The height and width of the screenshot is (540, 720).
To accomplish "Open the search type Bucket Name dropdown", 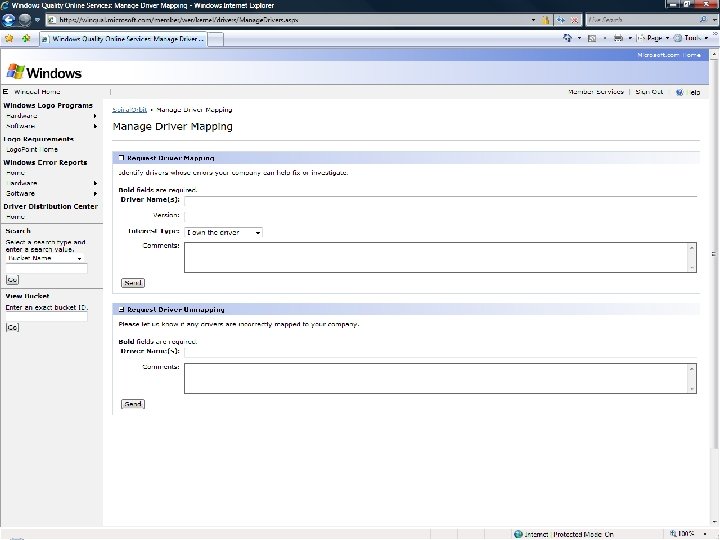I will click(45, 258).
